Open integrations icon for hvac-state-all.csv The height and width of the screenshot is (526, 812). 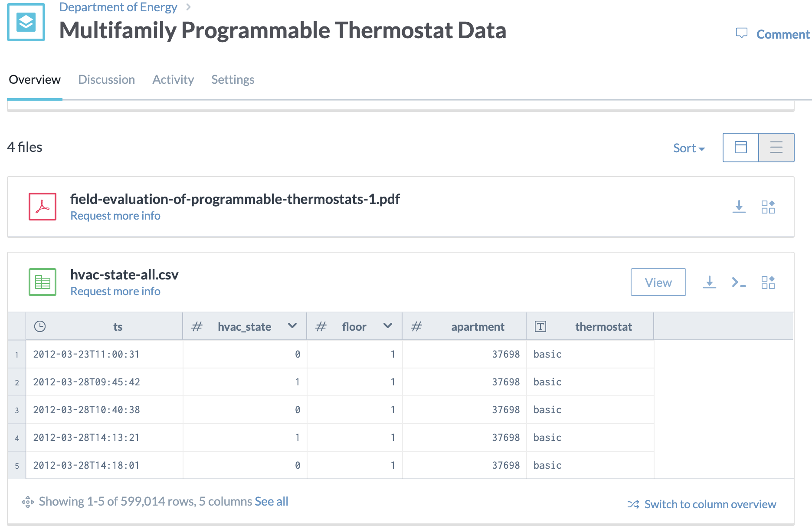(x=768, y=282)
